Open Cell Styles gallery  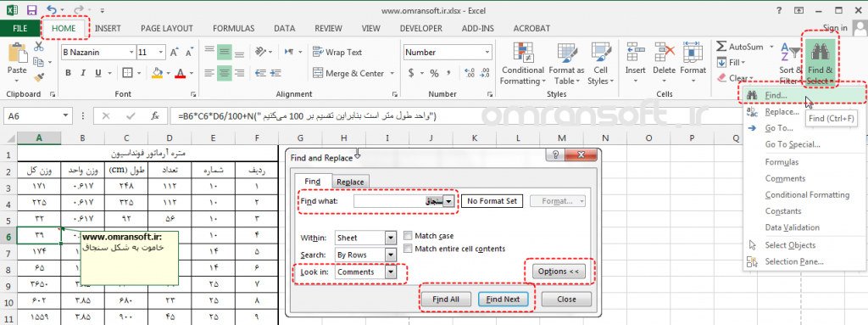(x=601, y=64)
